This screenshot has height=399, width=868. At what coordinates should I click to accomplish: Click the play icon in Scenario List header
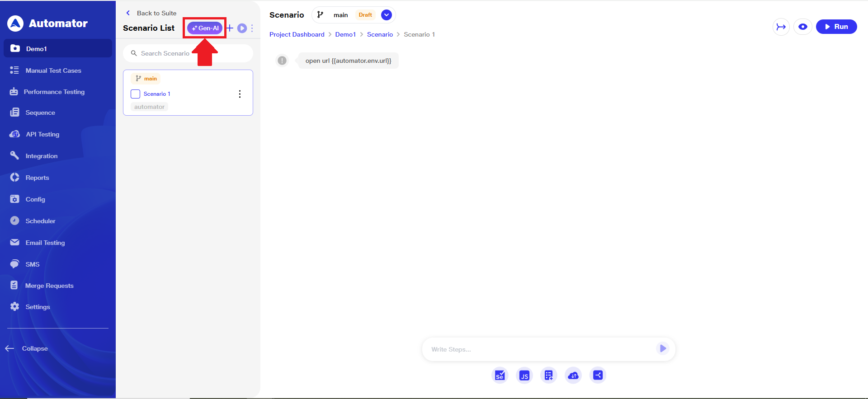pos(242,28)
